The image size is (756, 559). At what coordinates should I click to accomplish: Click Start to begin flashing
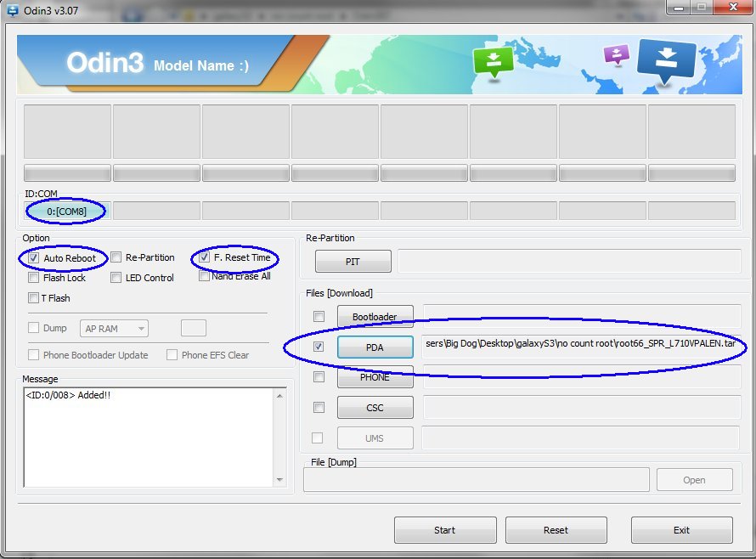point(445,530)
